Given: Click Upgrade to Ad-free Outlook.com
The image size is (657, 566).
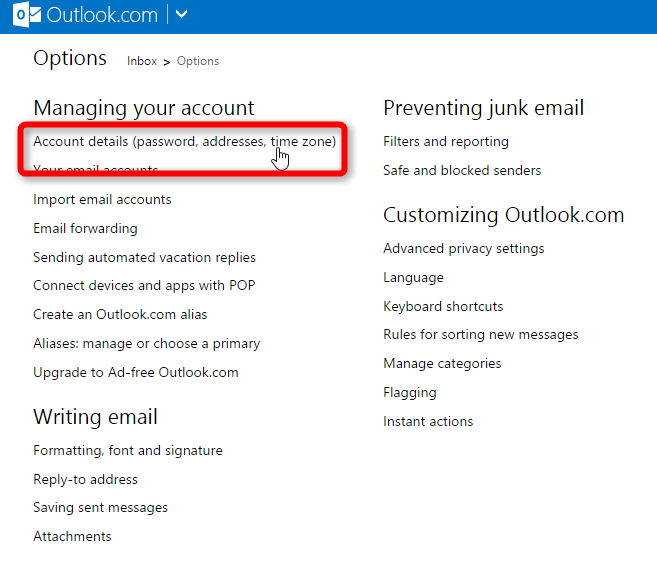Looking at the screenshot, I should 136,372.
